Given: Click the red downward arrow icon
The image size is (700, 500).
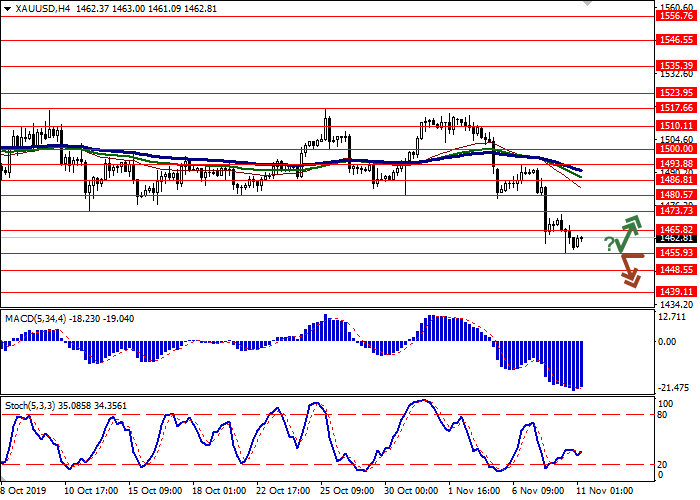Looking at the screenshot, I should 630,270.
